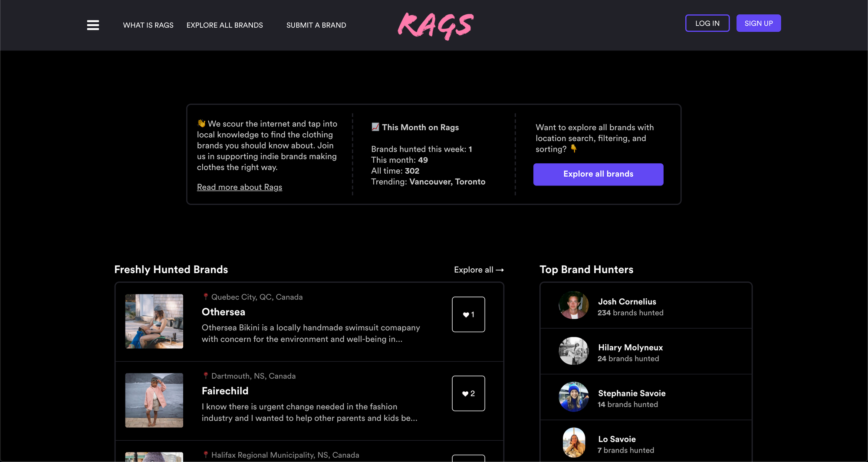Open Explore all arrow link
Viewport: 868px width, 462px height.
[x=479, y=270]
